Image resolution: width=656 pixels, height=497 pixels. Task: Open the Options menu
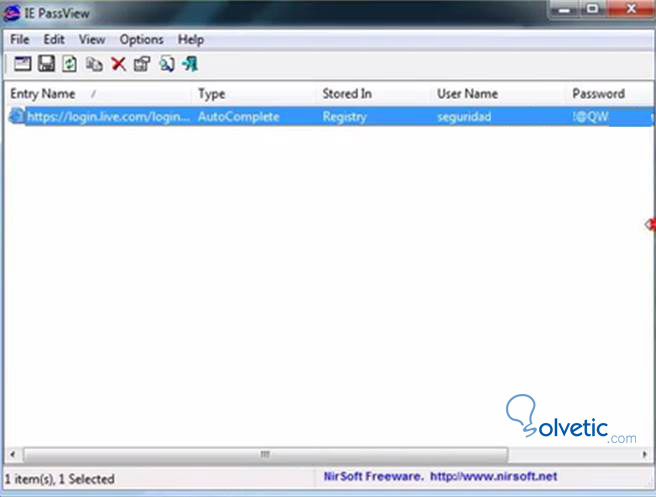141,40
